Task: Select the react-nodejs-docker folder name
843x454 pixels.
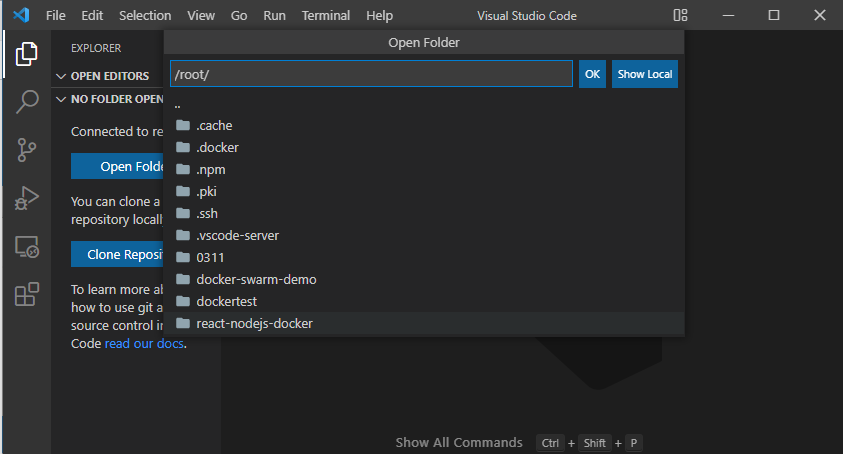Action: (x=254, y=324)
